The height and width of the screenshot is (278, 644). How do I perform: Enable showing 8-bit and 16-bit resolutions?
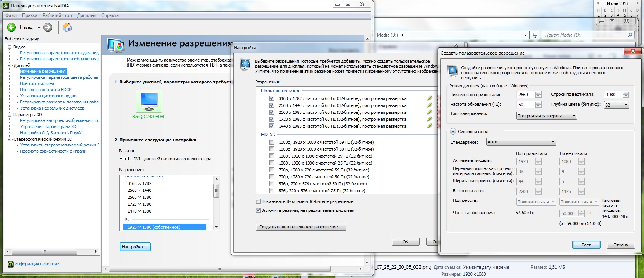258,201
